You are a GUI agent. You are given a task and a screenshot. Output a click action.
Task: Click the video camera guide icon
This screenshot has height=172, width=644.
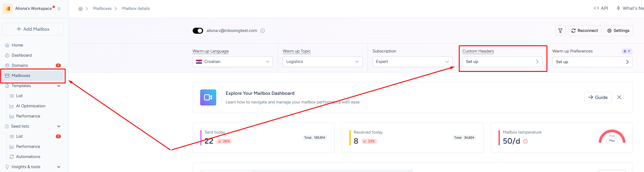click(208, 97)
